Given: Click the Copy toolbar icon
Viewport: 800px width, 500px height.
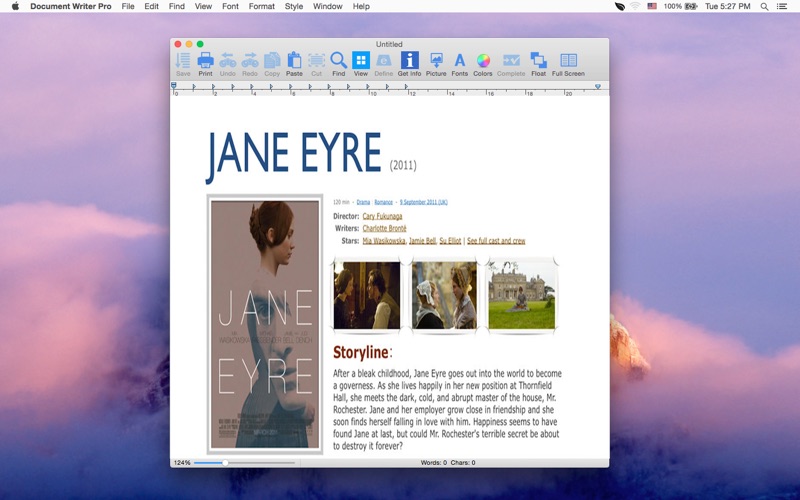Looking at the screenshot, I should coord(272,64).
